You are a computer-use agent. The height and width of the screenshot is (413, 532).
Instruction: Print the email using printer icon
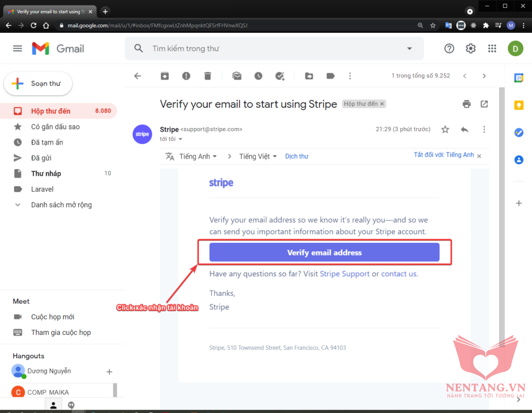click(467, 104)
